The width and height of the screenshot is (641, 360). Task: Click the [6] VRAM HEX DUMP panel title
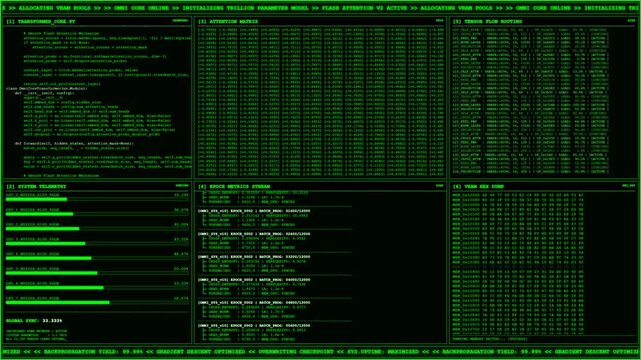pyautogui.click(x=478, y=186)
